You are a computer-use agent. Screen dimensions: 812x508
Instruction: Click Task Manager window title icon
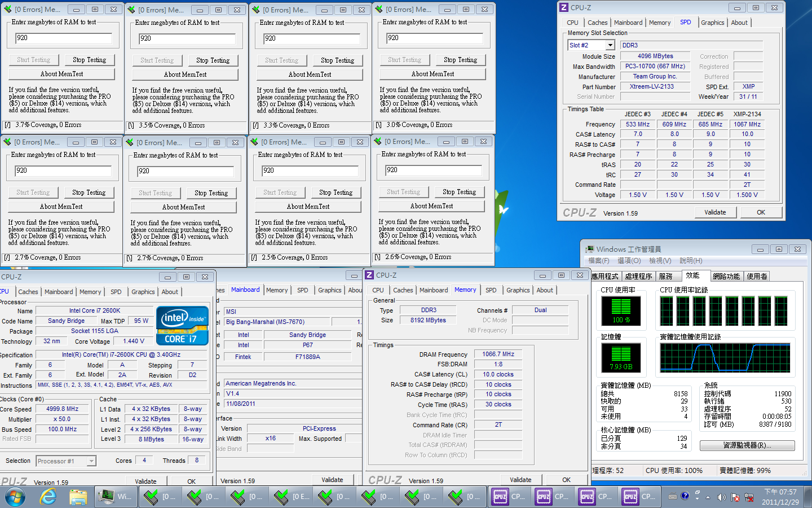pyautogui.click(x=590, y=249)
